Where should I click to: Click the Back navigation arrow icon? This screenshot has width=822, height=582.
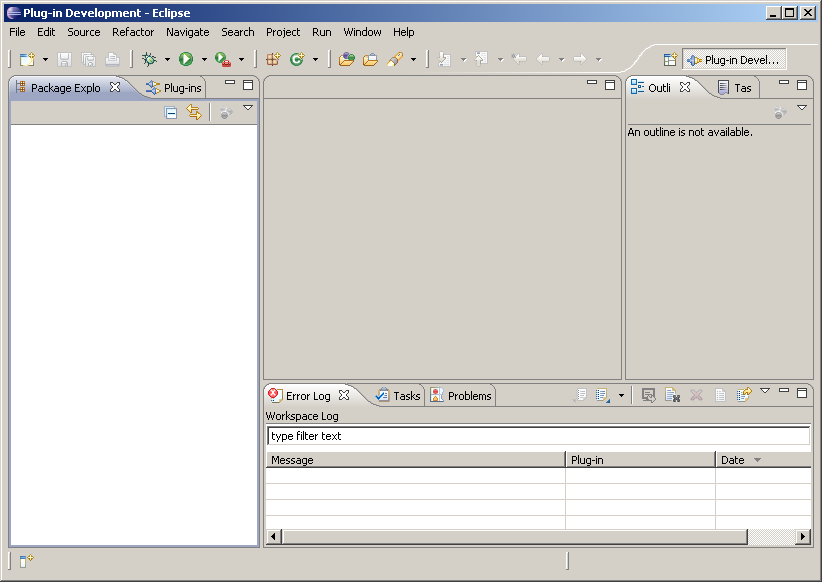coord(543,59)
